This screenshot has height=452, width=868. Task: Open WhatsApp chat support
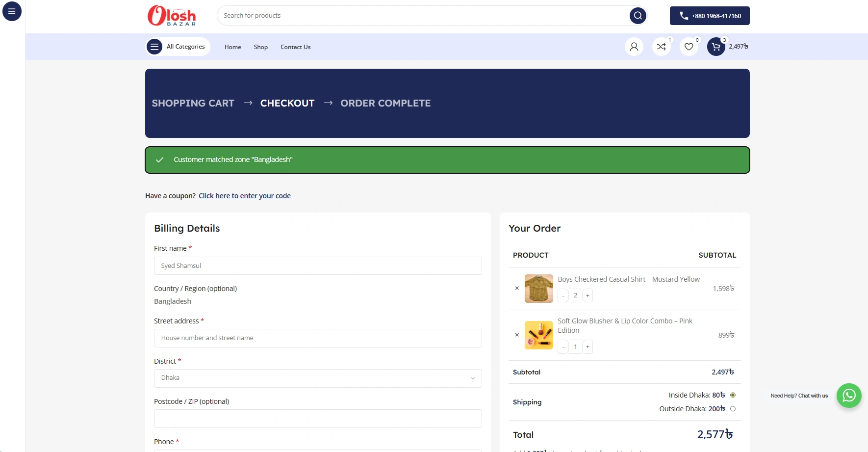tap(848, 396)
